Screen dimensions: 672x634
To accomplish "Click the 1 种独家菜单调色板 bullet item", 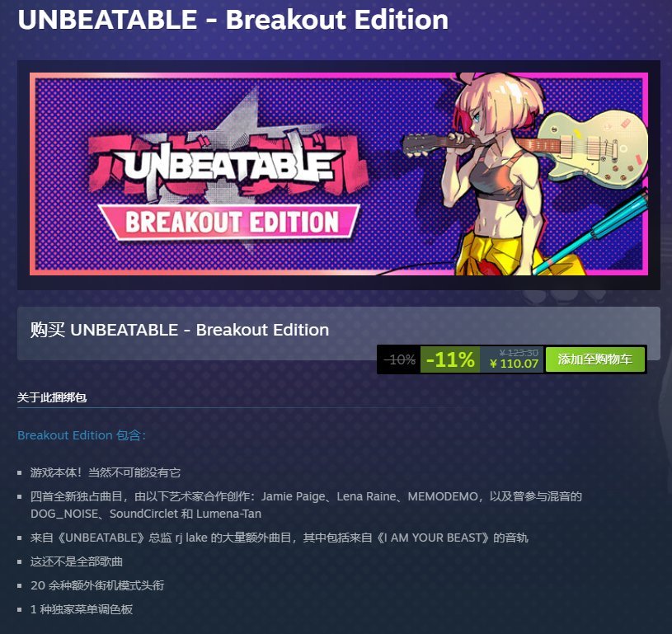I will pos(82,609).
